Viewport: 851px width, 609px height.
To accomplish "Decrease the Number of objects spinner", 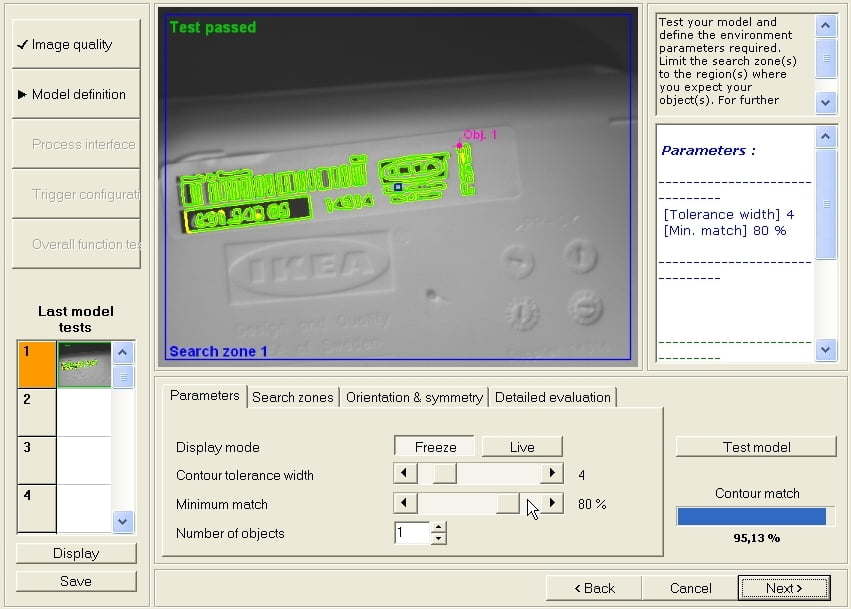I will [438, 539].
